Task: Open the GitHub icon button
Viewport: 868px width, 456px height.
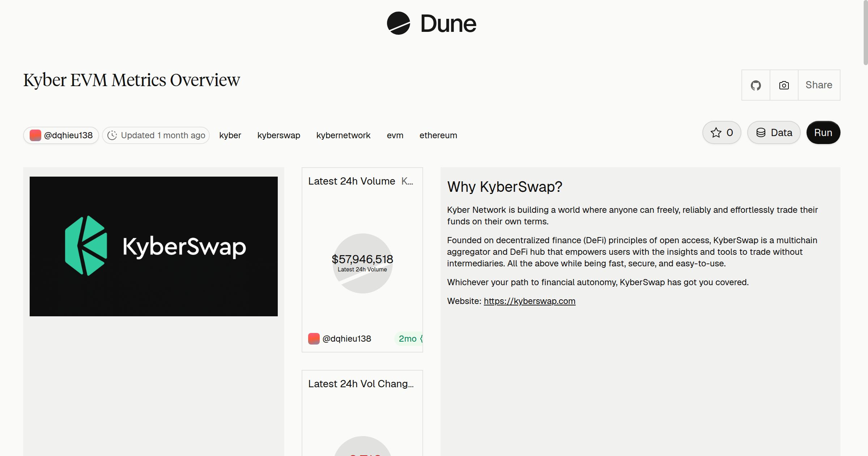Action: (756, 85)
